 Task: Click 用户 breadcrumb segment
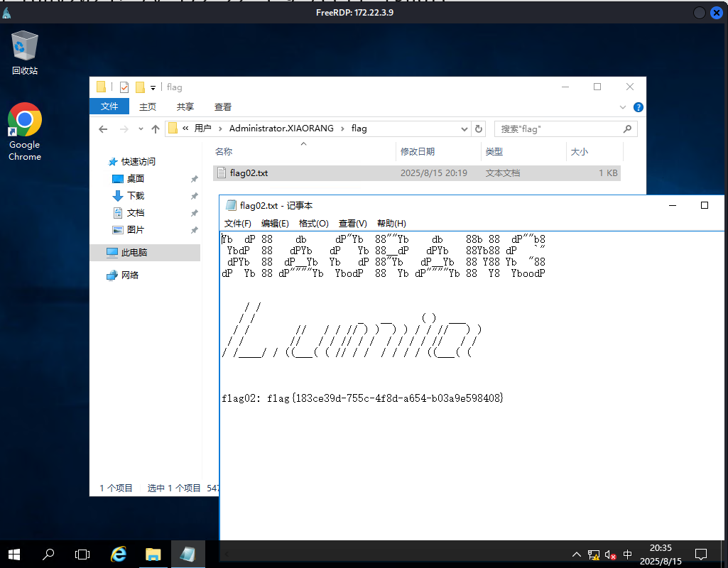[x=203, y=129]
